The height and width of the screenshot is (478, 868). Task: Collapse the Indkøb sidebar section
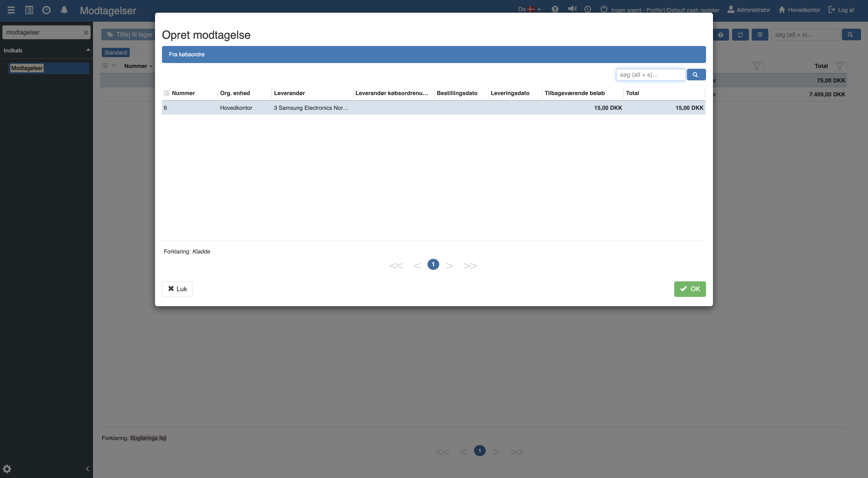click(88, 50)
